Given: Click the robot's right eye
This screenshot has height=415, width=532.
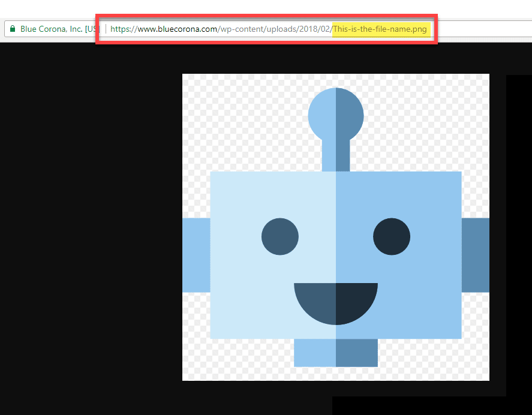Looking at the screenshot, I should point(392,236).
